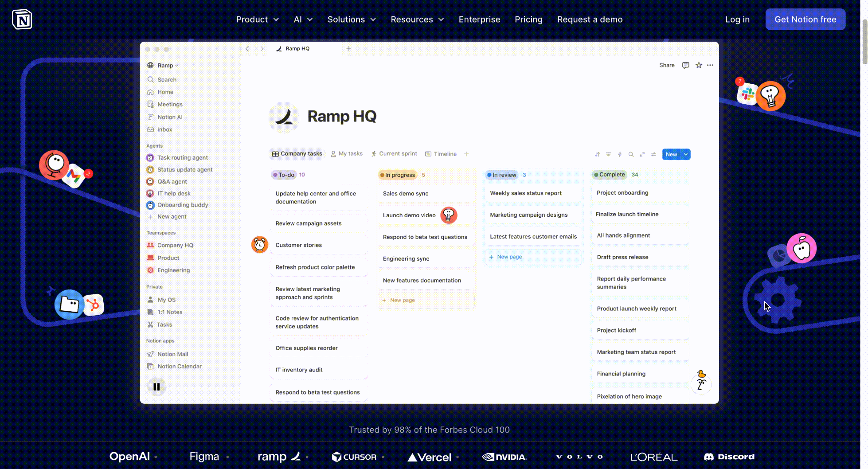The width and height of the screenshot is (868, 469).
Task: Select the My tasks tab
Action: [346, 154]
